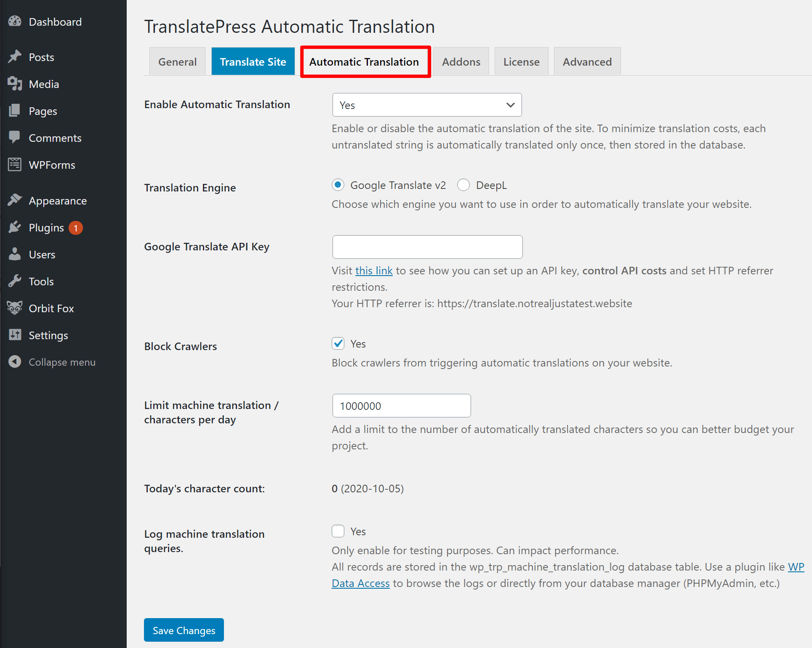The width and height of the screenshot is (812, 648).
Task: Open the Enable Automatic Translation dropdown
Action: click(x=426, y=105)
